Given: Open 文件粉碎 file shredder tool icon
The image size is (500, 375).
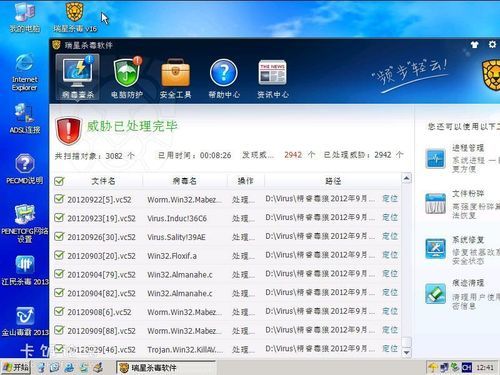Looking at the screenshot, I should 435,203.
